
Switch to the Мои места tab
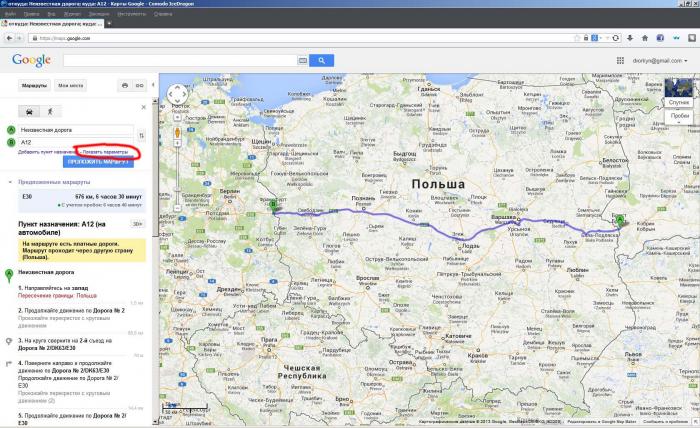pyautogui.click(x=70, y=86)
